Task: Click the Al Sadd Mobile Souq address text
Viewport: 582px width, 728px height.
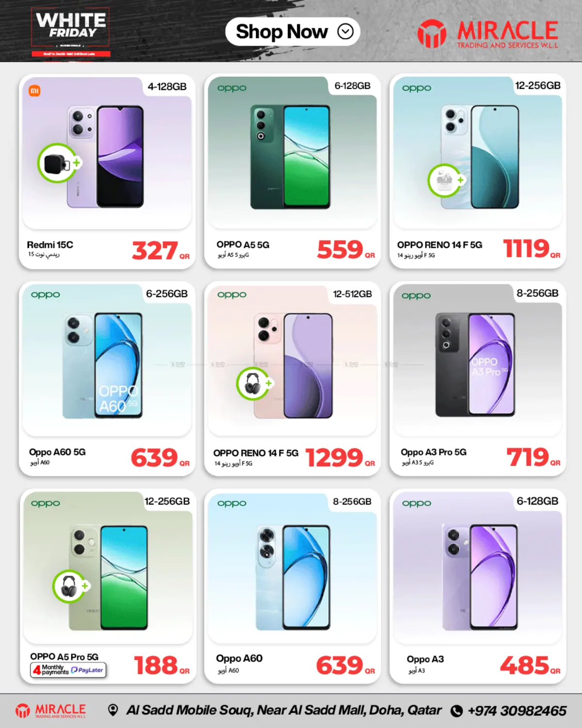Action: 284,711
